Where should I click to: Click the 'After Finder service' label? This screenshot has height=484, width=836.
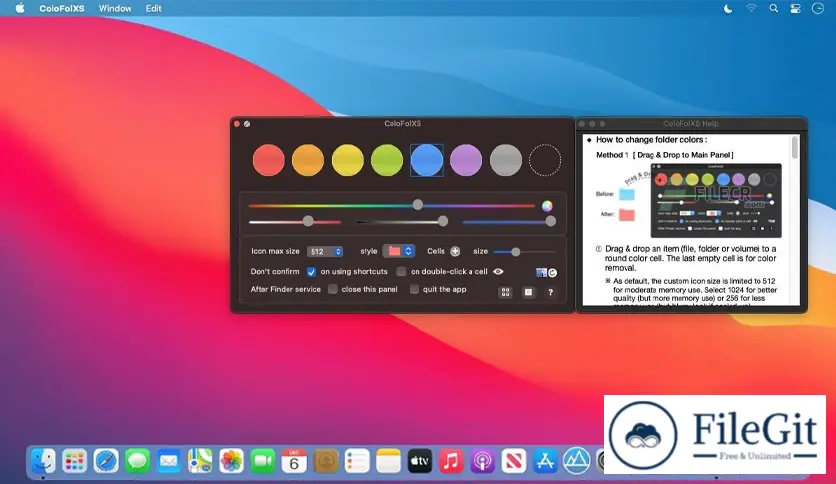pyautogui.click(x=286, y=289)
